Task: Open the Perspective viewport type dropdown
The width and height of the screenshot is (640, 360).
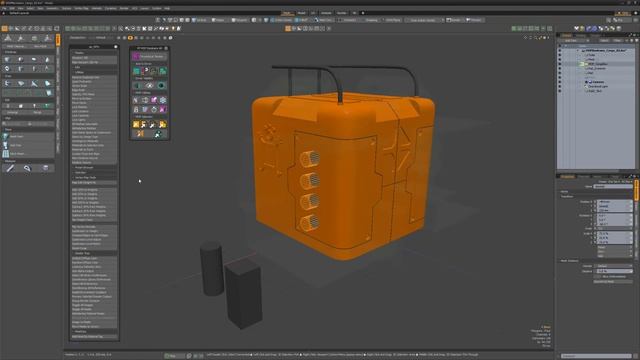Action: 78,38
